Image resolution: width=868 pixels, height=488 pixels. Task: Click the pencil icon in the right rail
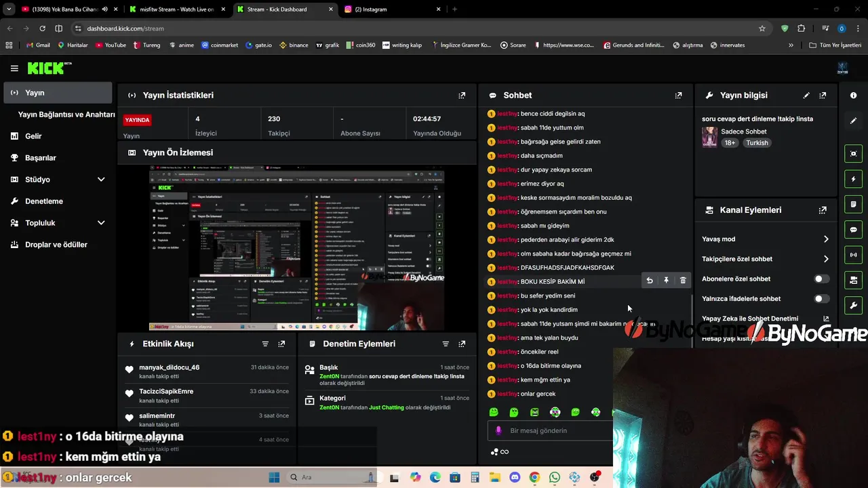point(853,121)
